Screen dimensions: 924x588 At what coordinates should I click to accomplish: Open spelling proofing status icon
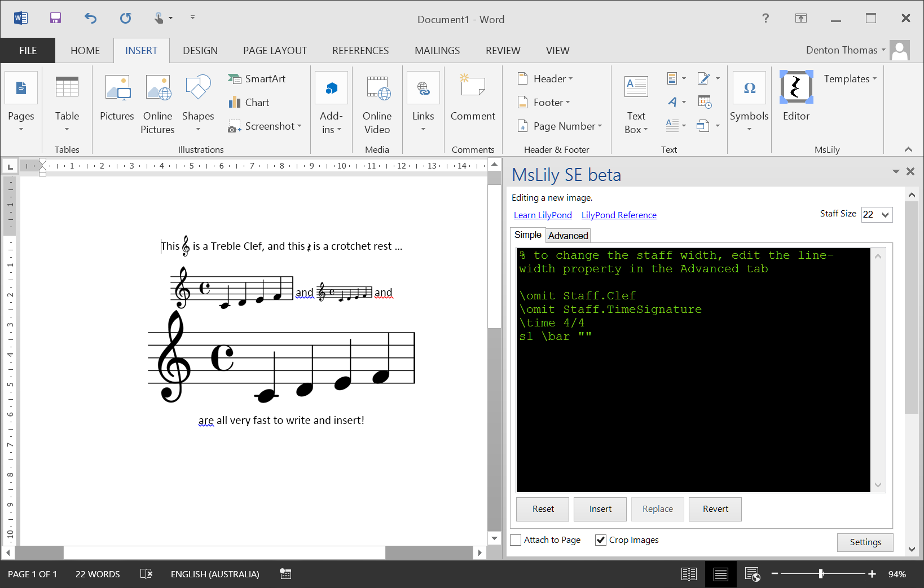pos(146,574)
